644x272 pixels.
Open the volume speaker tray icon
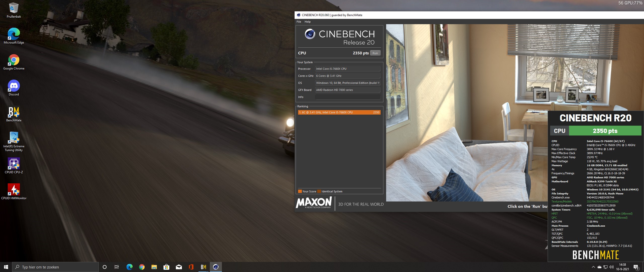click(612, 267)
